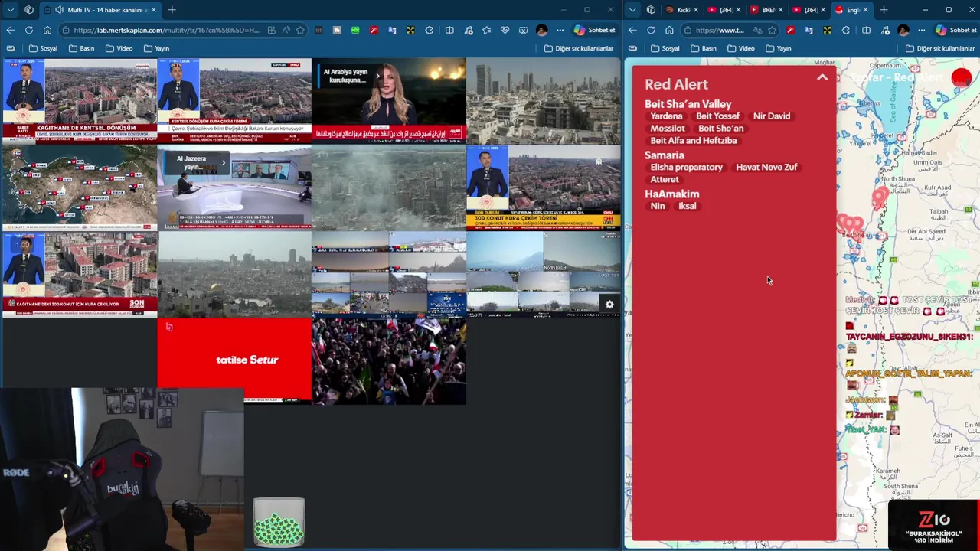The height and width of the screenshot is (551, 980).
Task: Open Sosyal bookmark folder in Red Alert window
Action: [x=665, y=48]
